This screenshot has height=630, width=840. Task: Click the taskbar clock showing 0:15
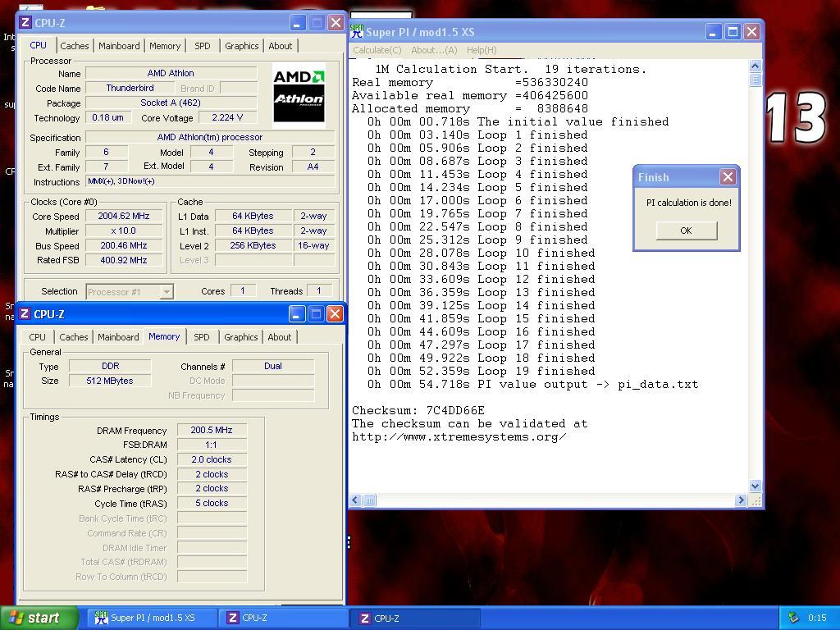817,618
